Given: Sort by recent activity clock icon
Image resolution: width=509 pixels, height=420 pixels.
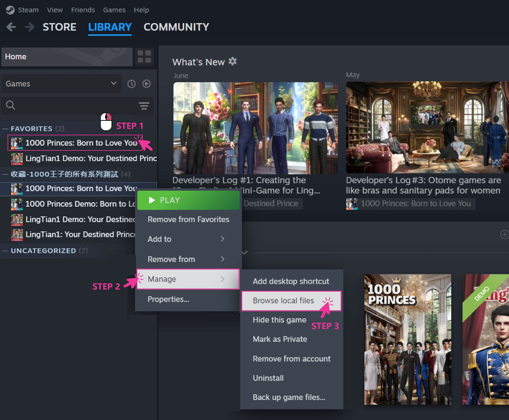Looking at the screenshot, I should (x=131, y=84).
